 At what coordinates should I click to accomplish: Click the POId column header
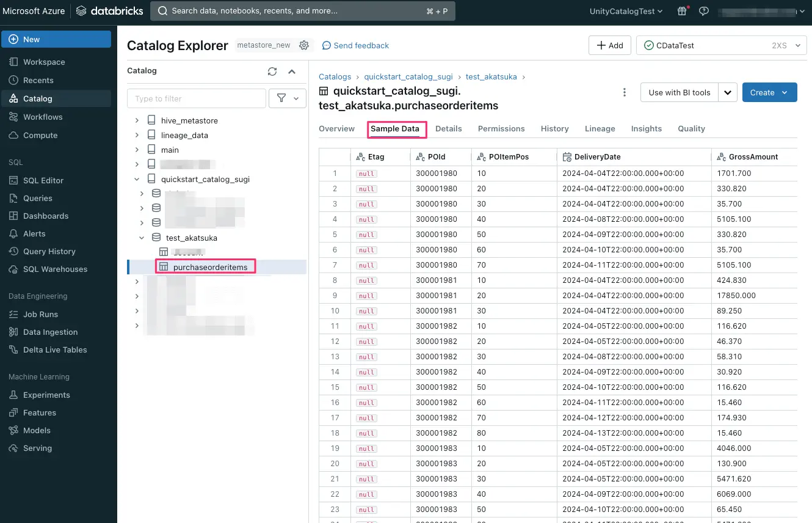pyautogui.click(x=441, y=156)
